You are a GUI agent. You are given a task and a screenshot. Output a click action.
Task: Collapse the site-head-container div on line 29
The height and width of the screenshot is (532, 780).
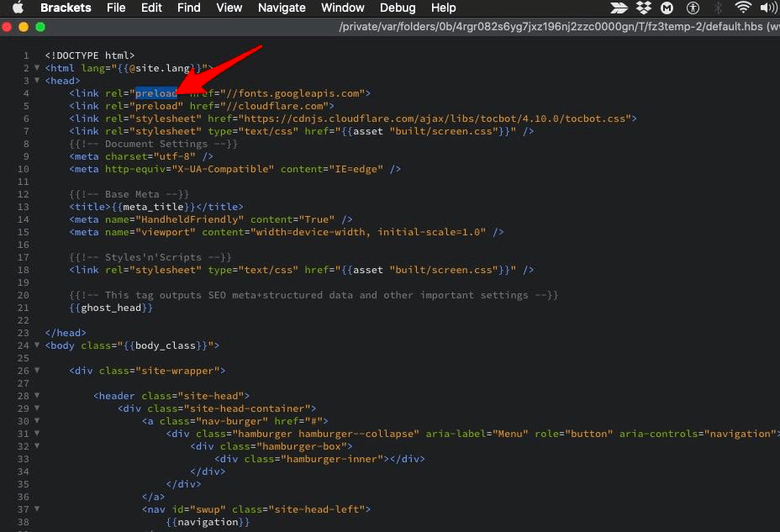pyautogui.click(x=37, y=408)
